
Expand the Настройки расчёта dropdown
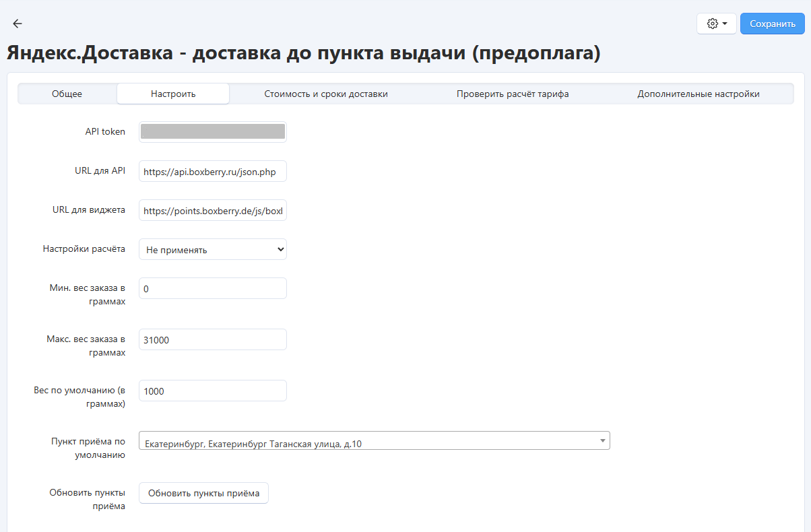pos(213,249)
